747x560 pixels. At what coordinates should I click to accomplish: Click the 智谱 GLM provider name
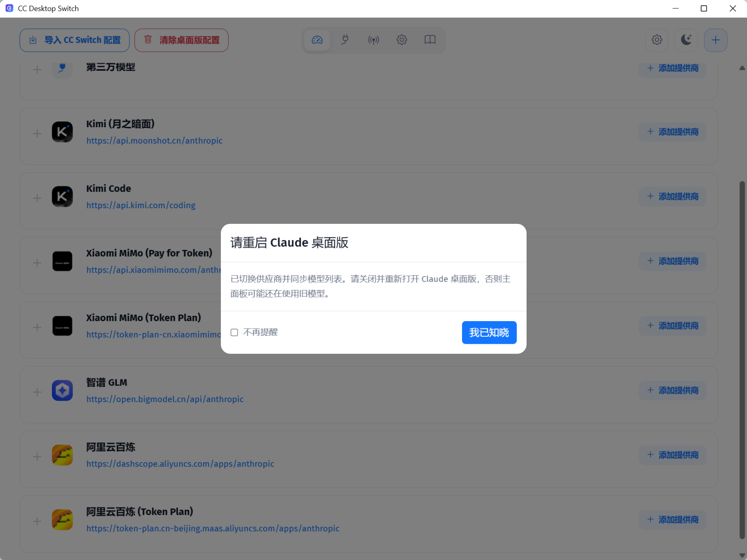tap(107, 383)
